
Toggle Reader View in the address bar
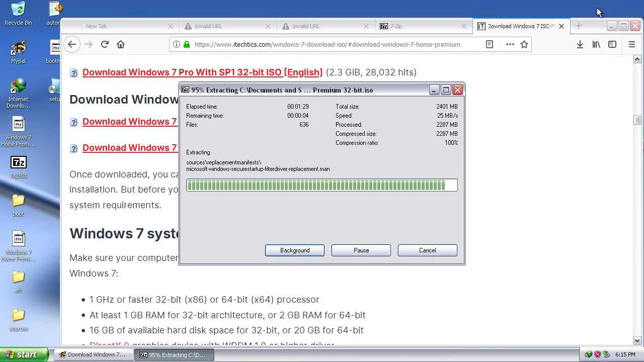pos(489,44)
